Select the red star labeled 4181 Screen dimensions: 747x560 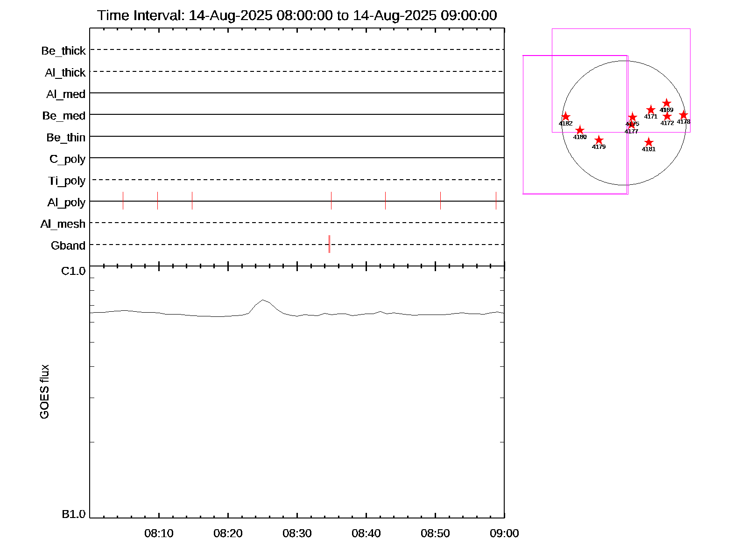tap(648, 142)
